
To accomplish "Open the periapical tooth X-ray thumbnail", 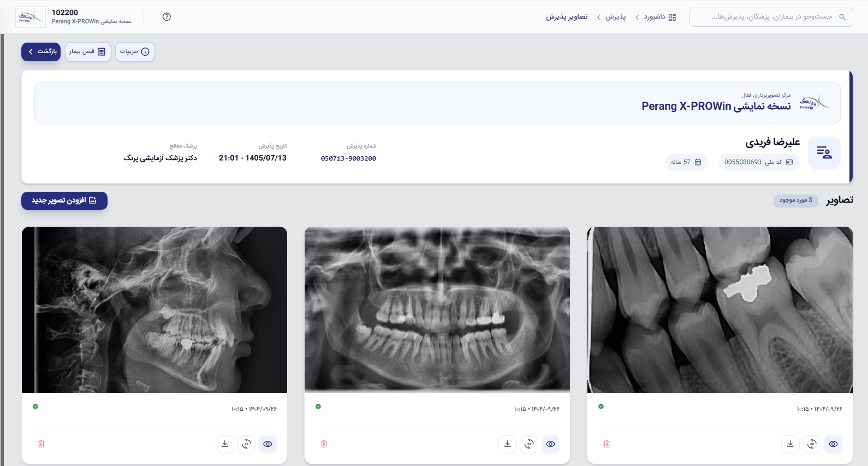I will point(720,310).
